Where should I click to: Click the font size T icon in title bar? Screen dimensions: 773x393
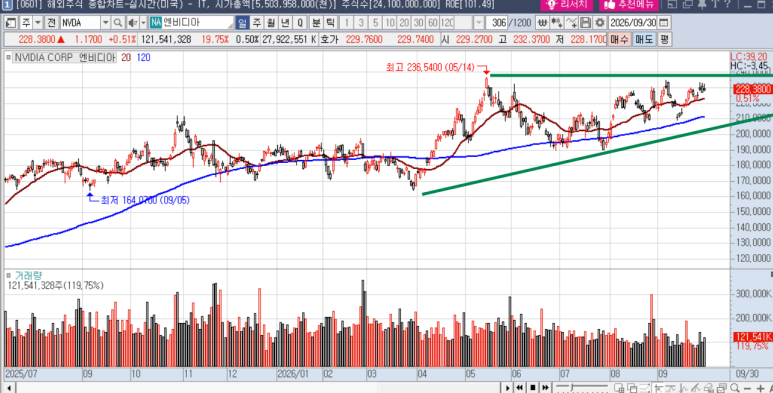[x=715, y=4]
